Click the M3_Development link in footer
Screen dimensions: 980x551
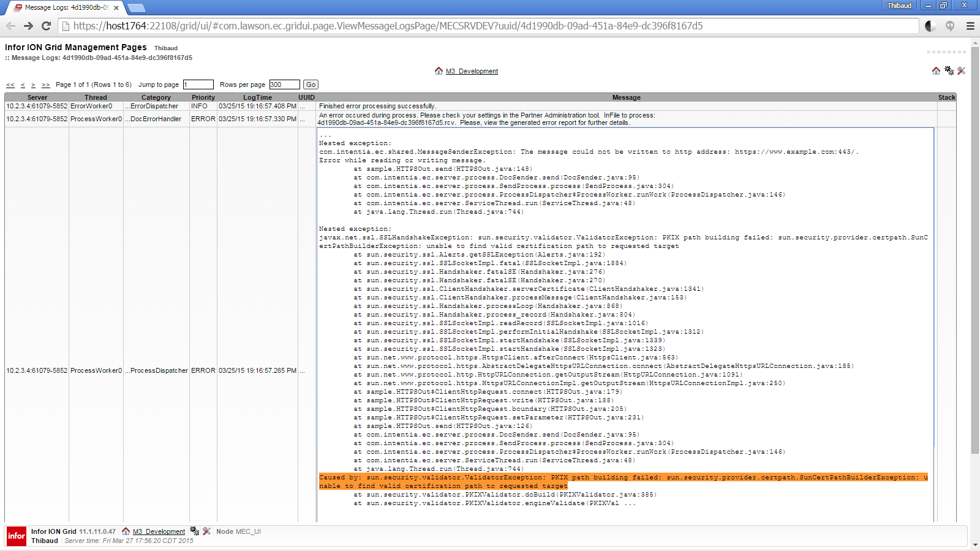(159, 531)
